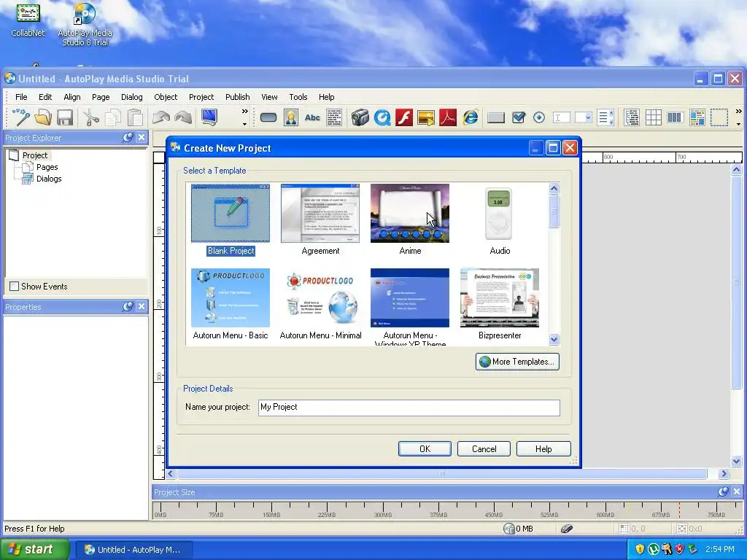Image resolution: width=747 pixels, height=560 pixels.
Task: Open the File menu
Action: pyautogui.click(x=21, y=97)
